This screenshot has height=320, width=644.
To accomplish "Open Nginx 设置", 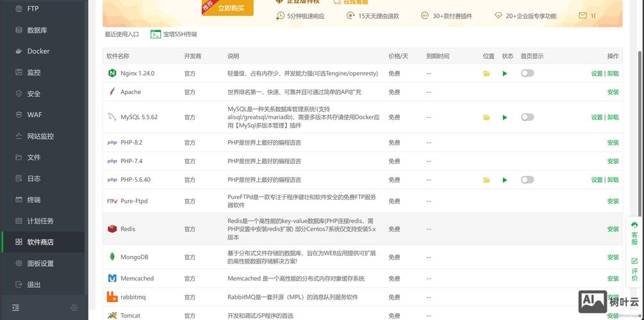I will 597,74.
